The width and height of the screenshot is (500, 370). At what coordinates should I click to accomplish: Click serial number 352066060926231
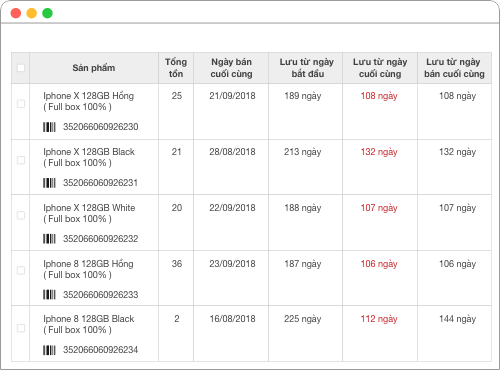(x=100, y=183)
